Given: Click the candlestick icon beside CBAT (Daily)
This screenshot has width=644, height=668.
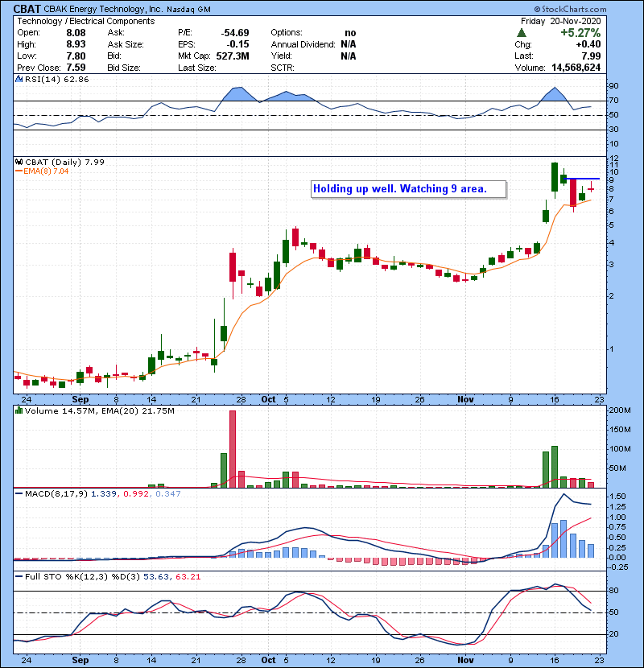Looking at the screenshot, I should [x=19, y=162].
